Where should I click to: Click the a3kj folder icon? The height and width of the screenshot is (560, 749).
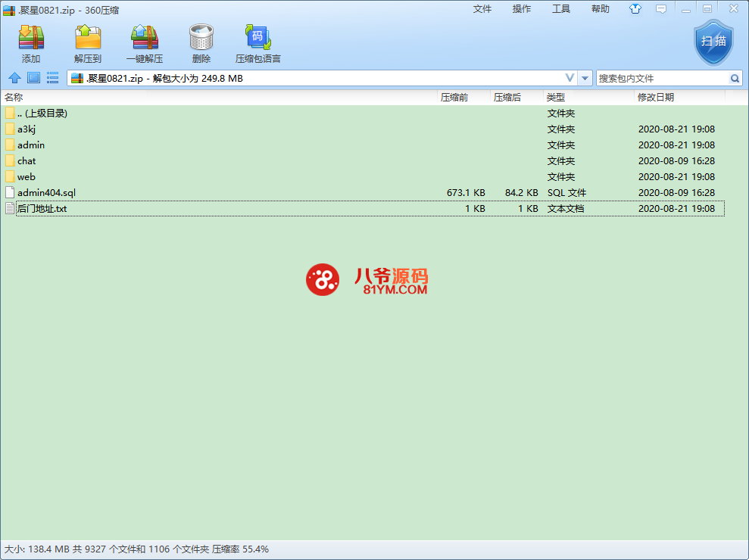point(10,129)
